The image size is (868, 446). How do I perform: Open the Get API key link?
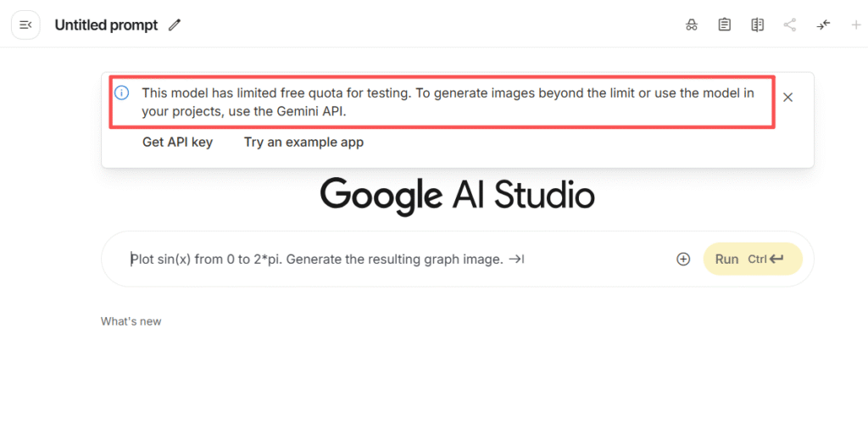(x=177, y=142)
